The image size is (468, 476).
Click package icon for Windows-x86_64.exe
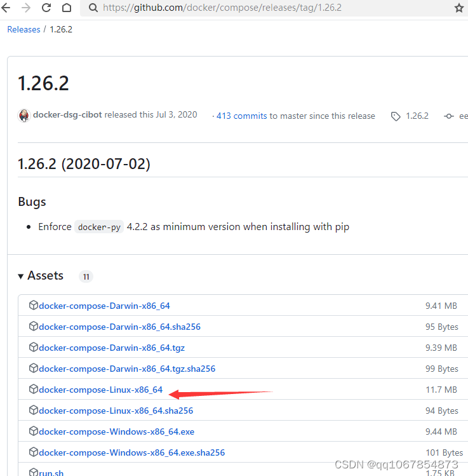point(34,431)
